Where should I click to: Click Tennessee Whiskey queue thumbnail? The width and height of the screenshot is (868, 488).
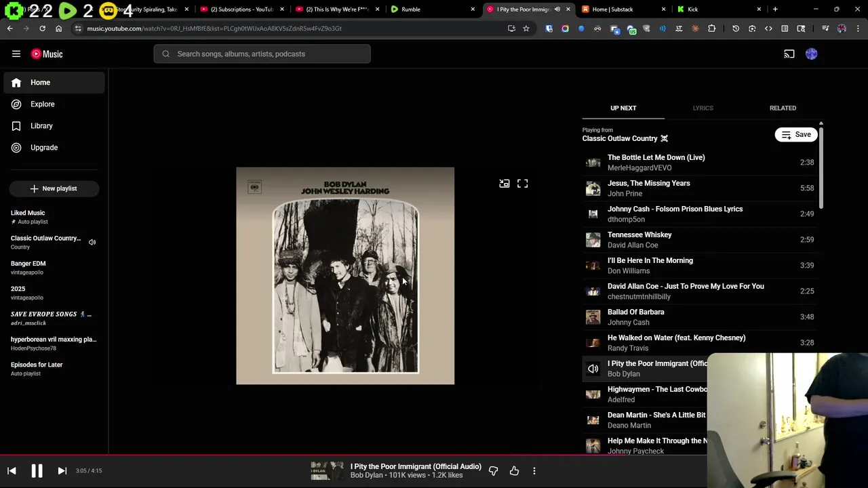(x=593, y=240)
